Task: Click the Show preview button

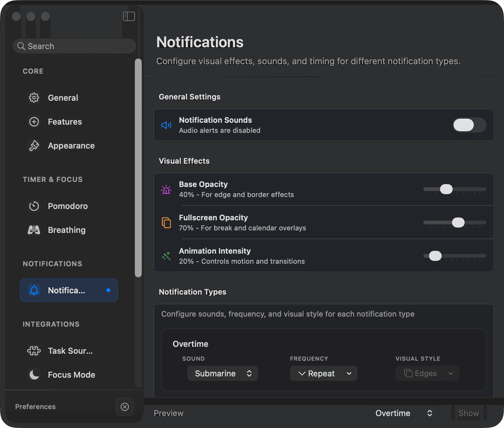Action: point(469,413)
